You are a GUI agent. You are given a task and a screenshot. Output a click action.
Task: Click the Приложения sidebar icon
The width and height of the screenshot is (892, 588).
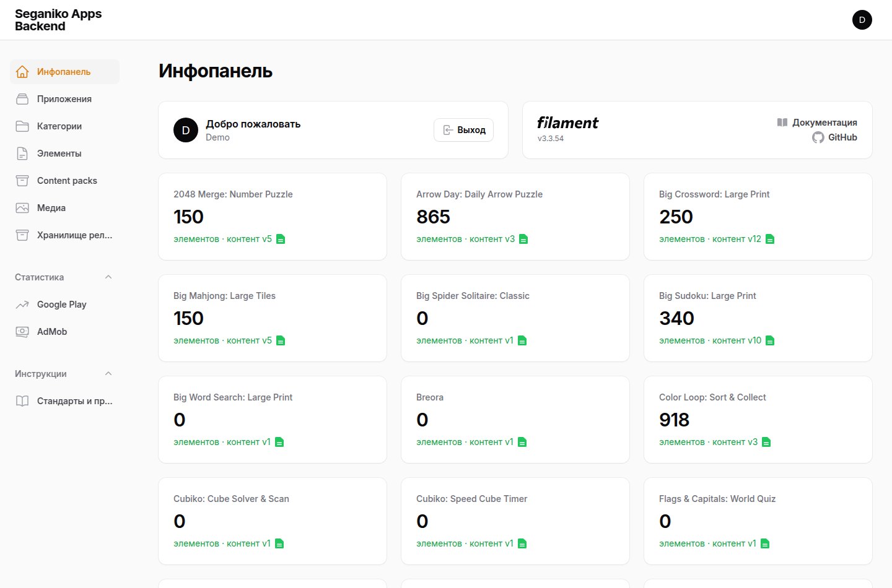click(22, 99)
